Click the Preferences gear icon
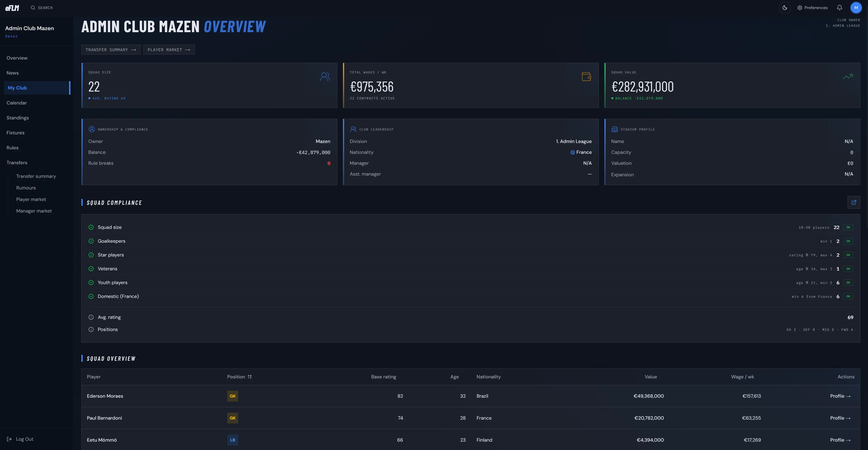This screenshot has height=450, width=868. click(800, 8)
